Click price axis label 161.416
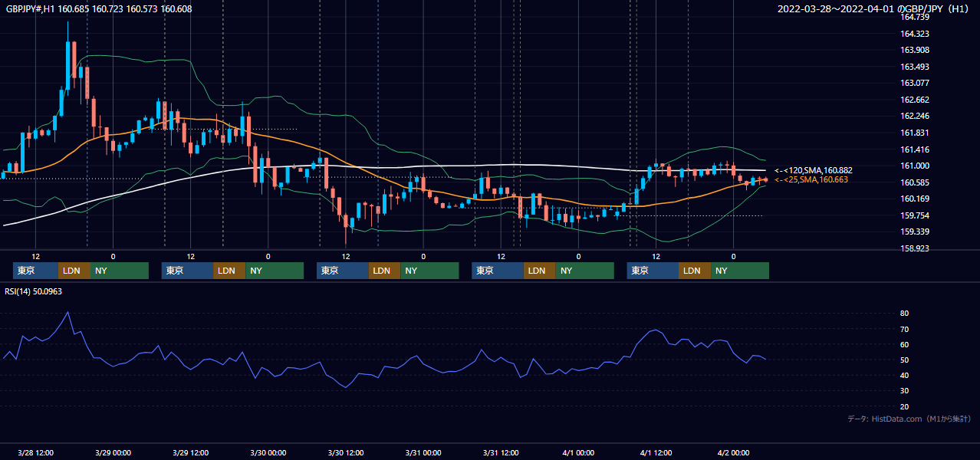Image resolution: width=980 pixels, height=460 pixels. [x=914, y=149]
